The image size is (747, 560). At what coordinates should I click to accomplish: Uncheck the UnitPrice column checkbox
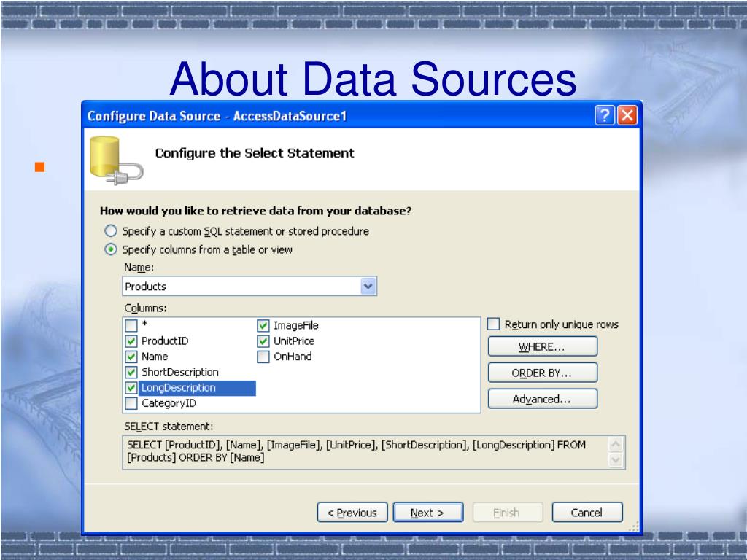(x=263, y=341)
